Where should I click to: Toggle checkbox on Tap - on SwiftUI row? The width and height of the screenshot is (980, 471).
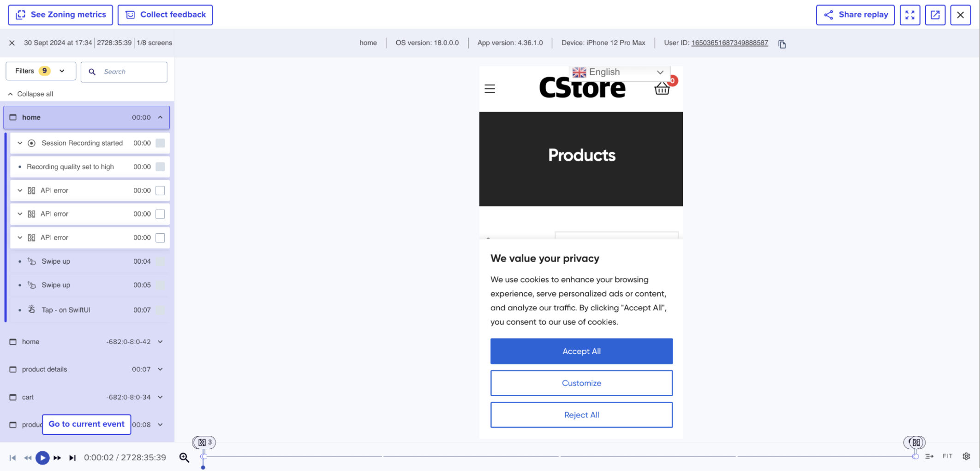160,310
